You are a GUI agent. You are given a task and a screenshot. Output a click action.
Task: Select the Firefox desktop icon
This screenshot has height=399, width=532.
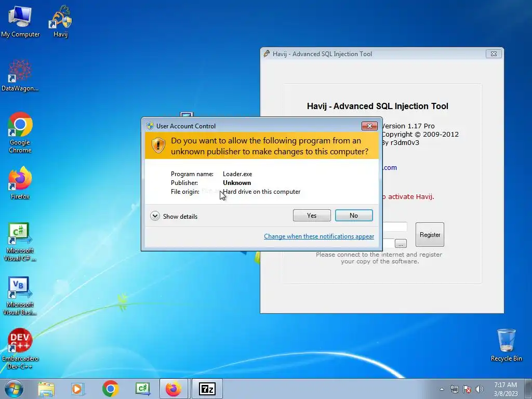[x=20, y=183]
